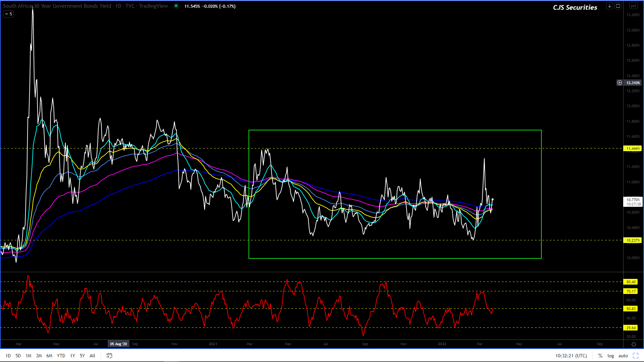Viewport: 644px width, 362px height.
Task: Click the Go to date calendar icon
Action: [109, 356]
